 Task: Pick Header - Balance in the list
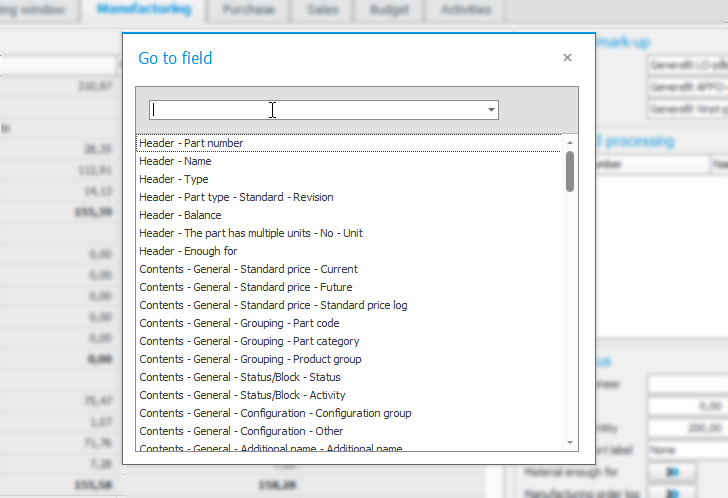180,215
